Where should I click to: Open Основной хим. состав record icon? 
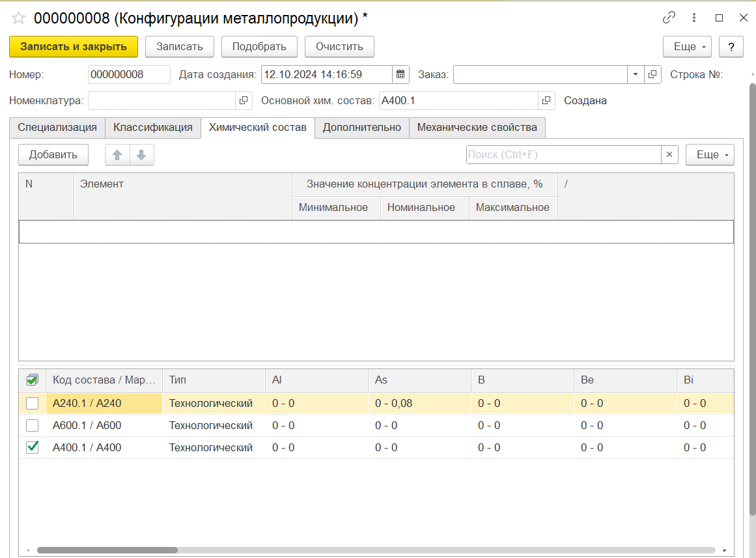tap(546, 100)
